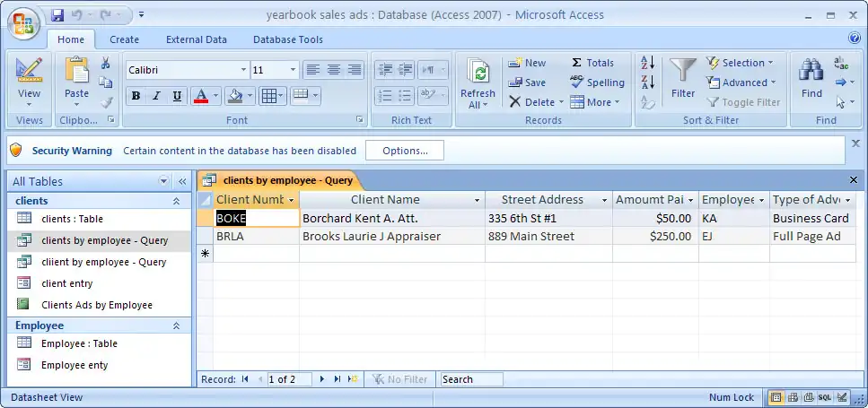Click the Find binoculars icon
Screen dimensions: 868x408
click(811, 72)
